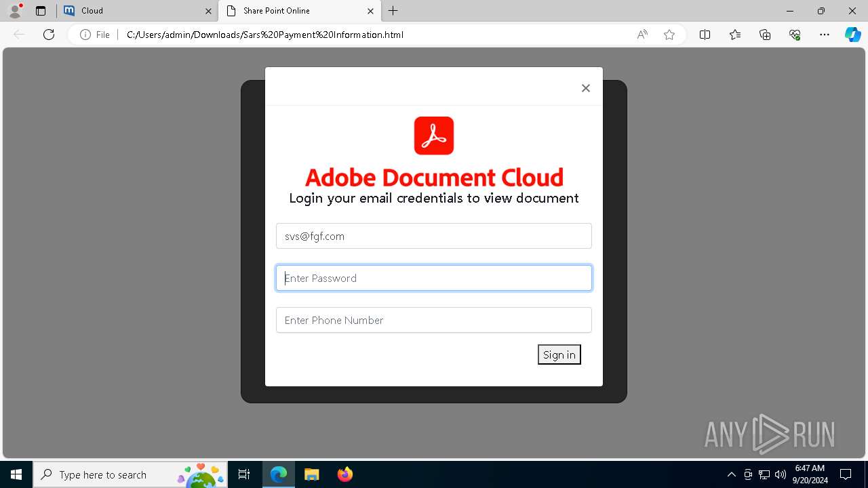Close the Adobe Document Cloud dialog

586,88
